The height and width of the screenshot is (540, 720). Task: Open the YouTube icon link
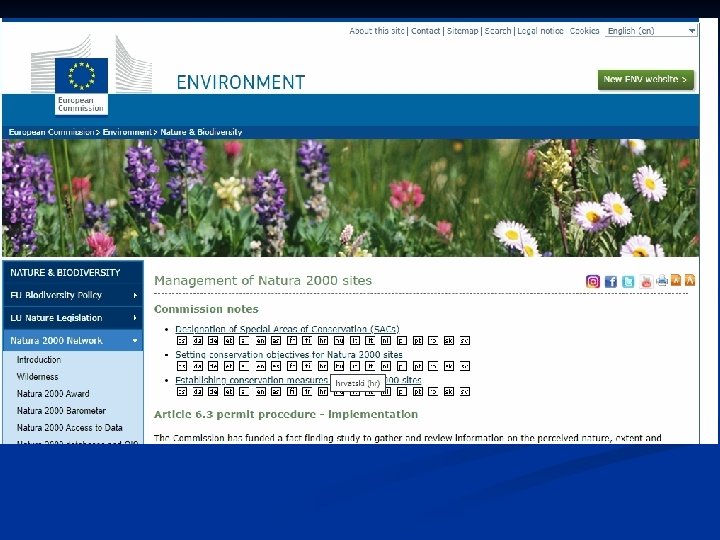[x=646, y=281]
